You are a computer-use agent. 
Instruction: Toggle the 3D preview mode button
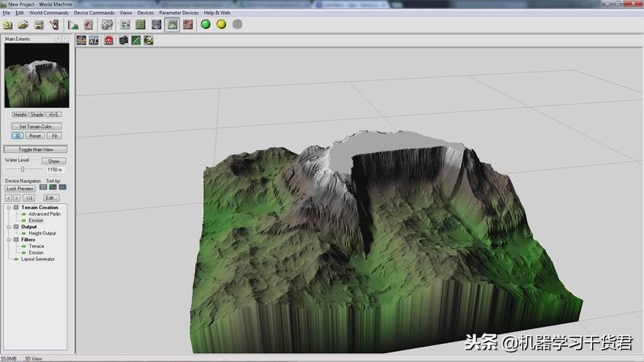click(x=18, y=135)
